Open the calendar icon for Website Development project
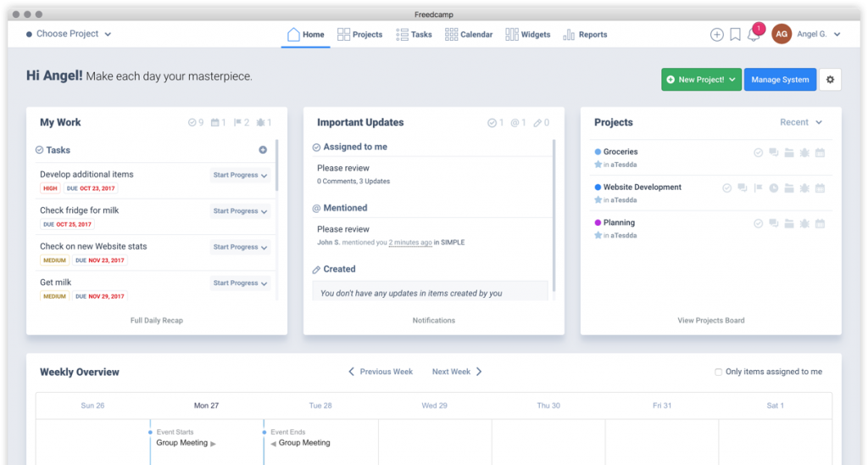The height and width of the screenshot is (465, 868). tap(820, 188)
